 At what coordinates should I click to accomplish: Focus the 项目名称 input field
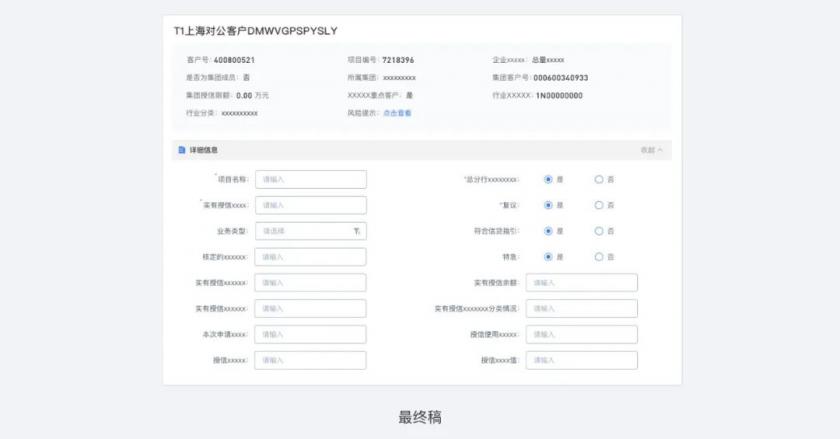[x=310, y=179]
